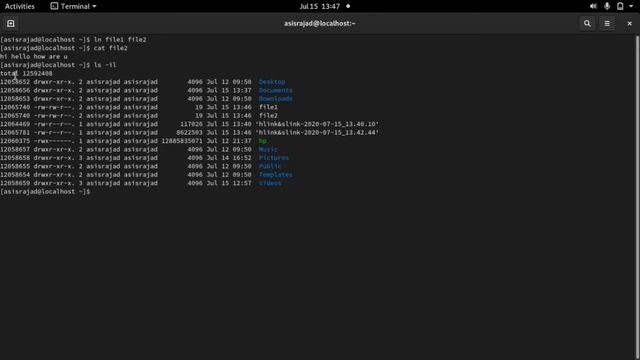Open a new terminal tab icon
Image resolution: width=640 pixels, height=360 pixels.
[x=11, y=24]
